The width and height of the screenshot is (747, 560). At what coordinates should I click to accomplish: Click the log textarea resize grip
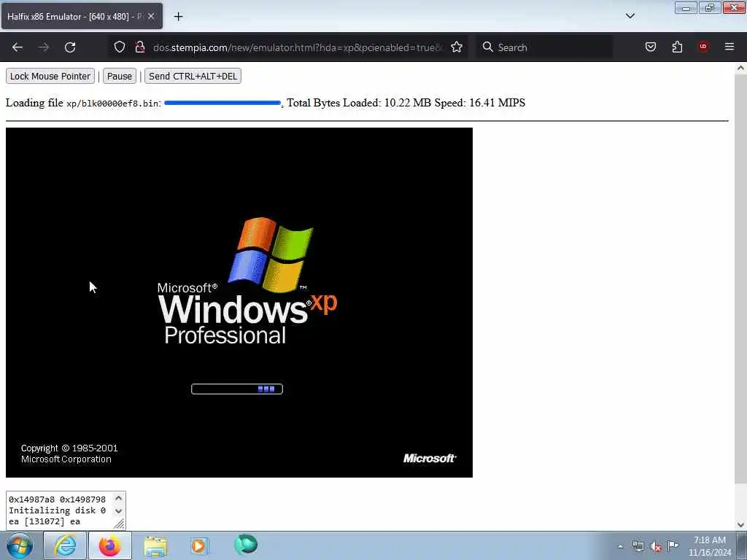coord(120,524)
